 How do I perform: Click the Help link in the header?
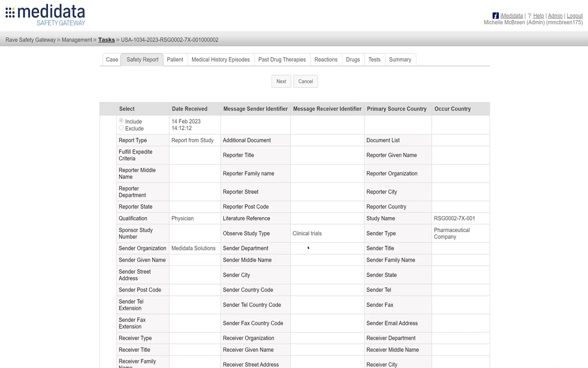tap(539, 16)
